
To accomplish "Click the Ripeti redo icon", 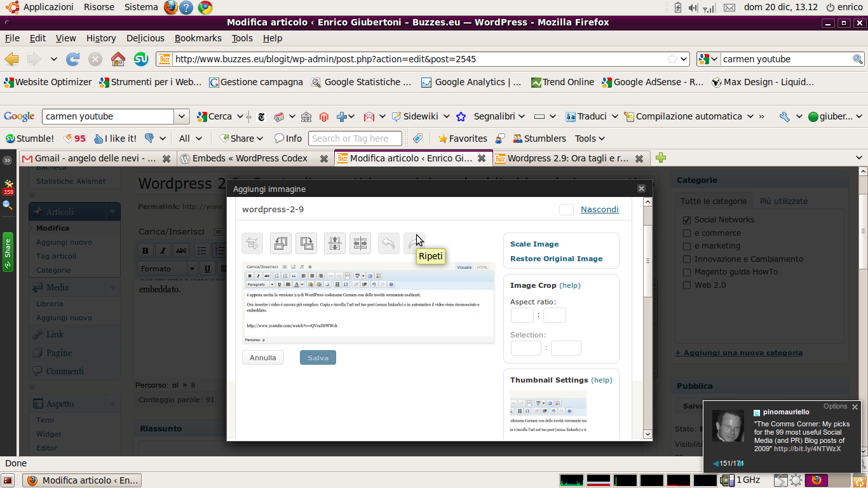I will coord(414,243).
